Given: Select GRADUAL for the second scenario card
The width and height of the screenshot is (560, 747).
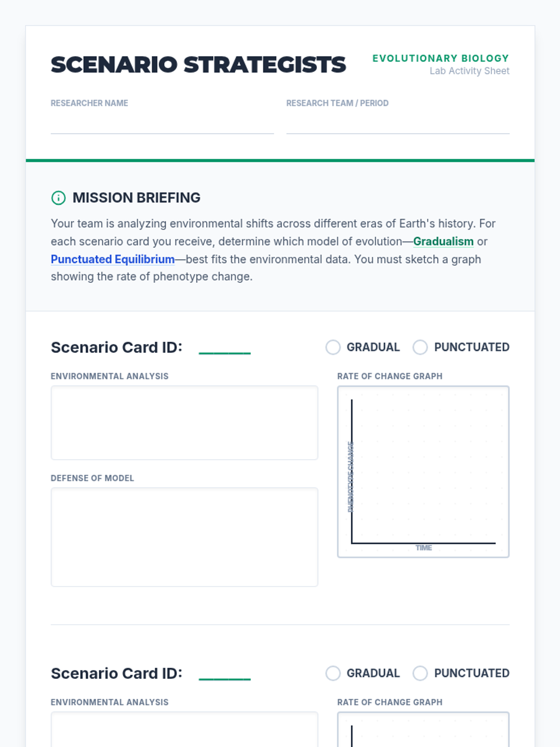Looking at the screenshot, I should click(333, 673).
